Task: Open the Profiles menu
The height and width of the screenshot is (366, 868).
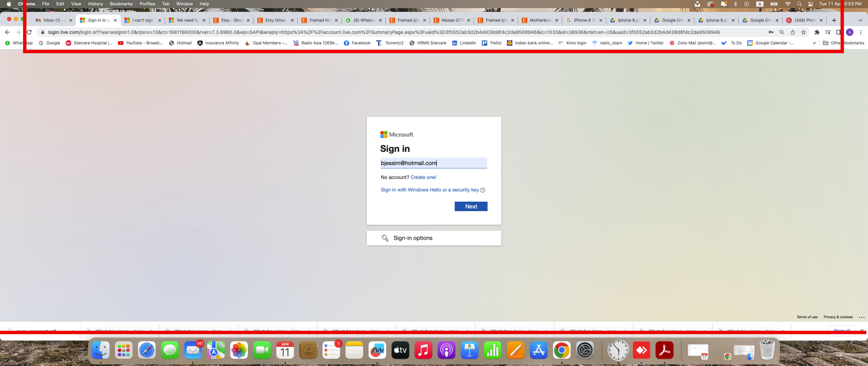Action: point(147,4)
